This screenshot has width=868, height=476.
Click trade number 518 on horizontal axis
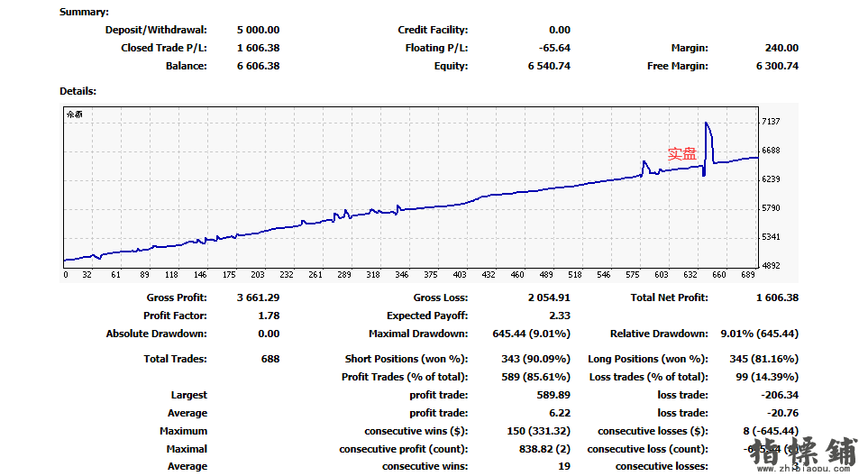tap(574, 275)
